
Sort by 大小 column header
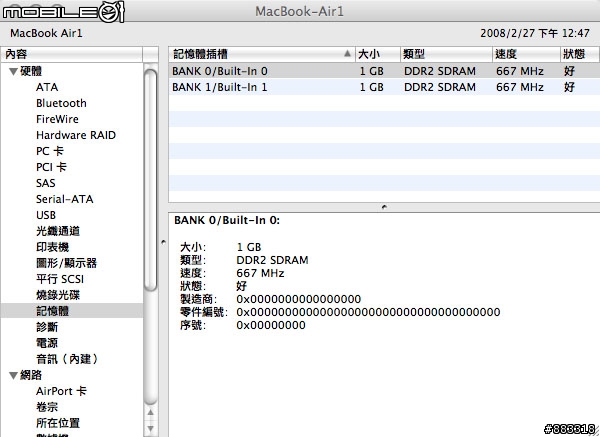point(378,54)
